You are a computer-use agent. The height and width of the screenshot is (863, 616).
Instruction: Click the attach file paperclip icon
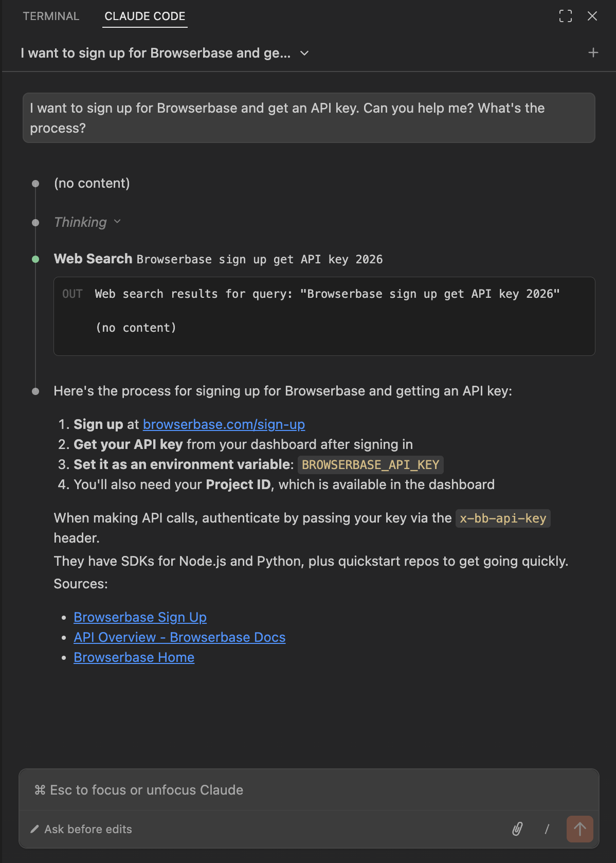pyautogui.click(x=517, y=829)
